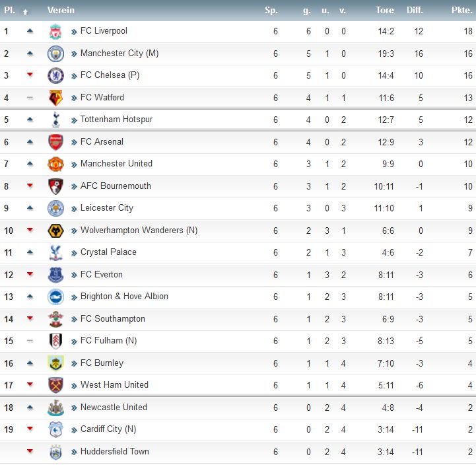The image size is (476, 465).
Task: Select the Verein column header
Action: [61, 10]
